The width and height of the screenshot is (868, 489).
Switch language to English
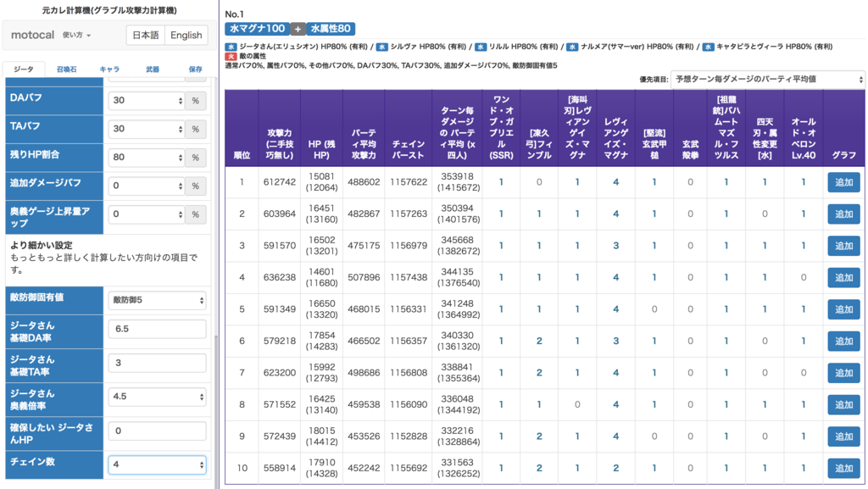(186, 35)
